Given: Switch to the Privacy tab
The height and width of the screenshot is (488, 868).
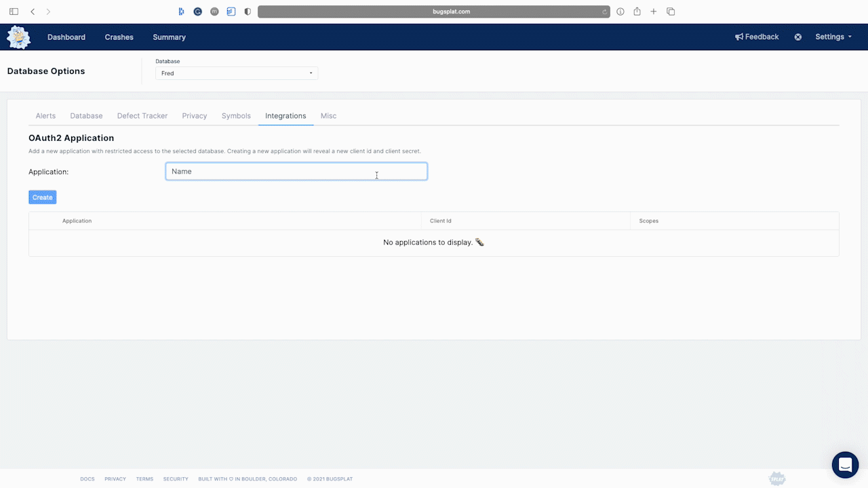Looking at the screenshot, I should tap(195, 116).
